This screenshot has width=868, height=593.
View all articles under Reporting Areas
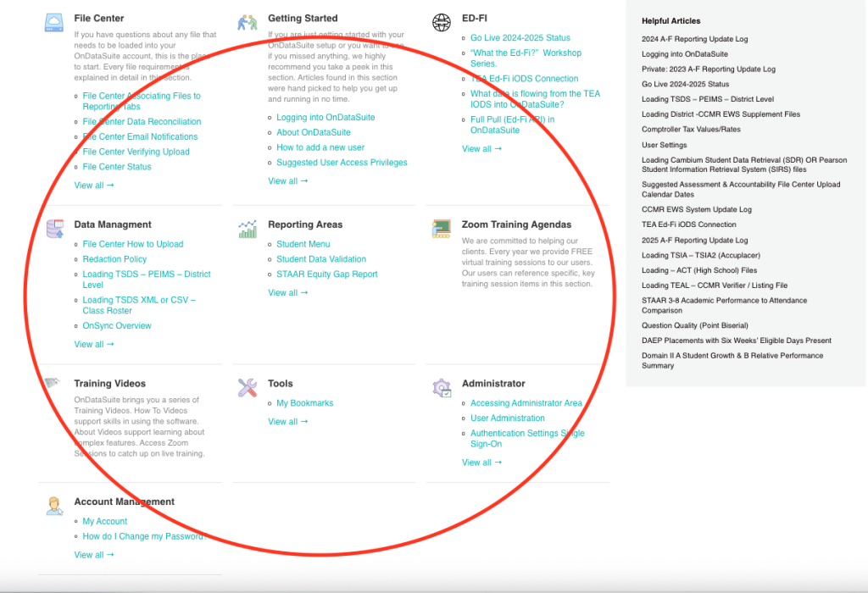288,292
